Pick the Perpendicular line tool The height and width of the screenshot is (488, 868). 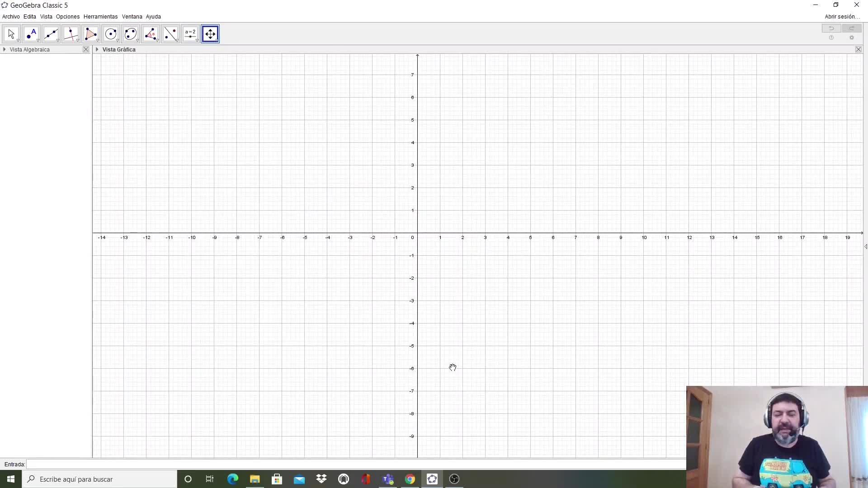(71, 34)
